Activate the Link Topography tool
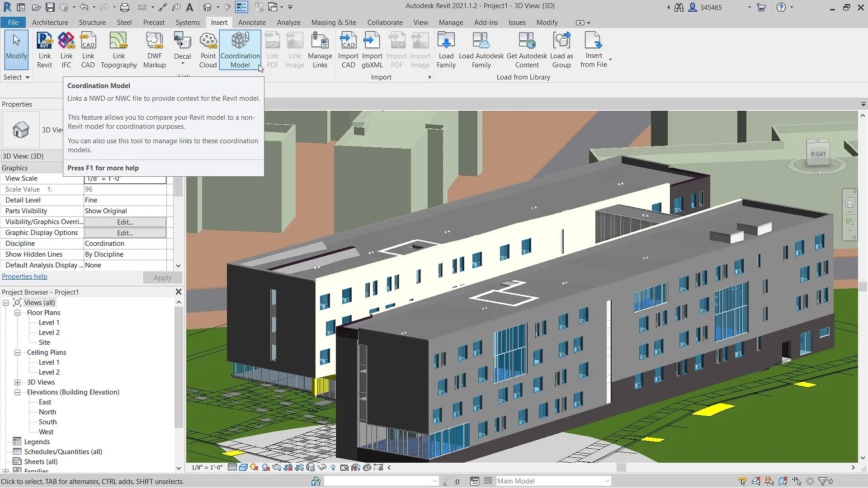The height and width of the screenshot is (488, 868). 118,50
